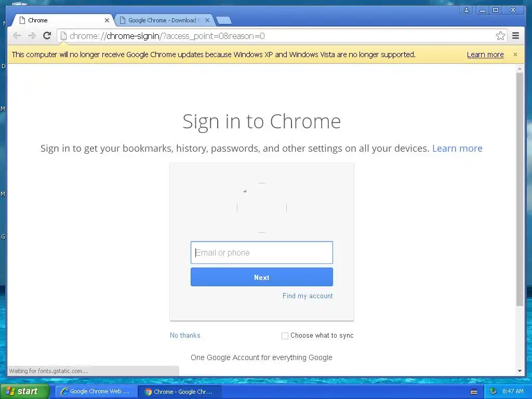Switch to the Google Chrome Web taskbar window
Screen dimensions: 532x399
point(96,391)
